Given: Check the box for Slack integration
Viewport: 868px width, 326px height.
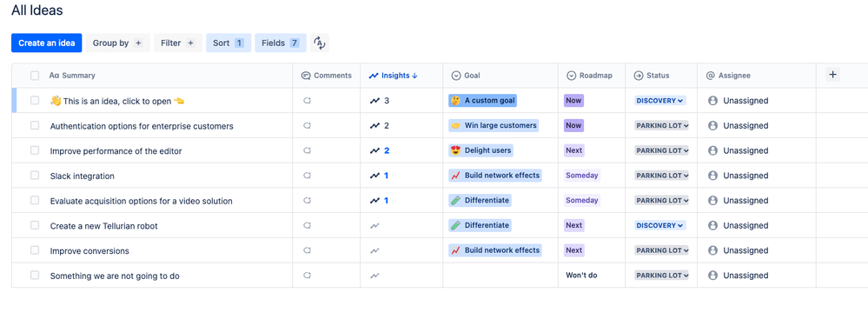Looking at the screenshot, I should tap(35, 176).
